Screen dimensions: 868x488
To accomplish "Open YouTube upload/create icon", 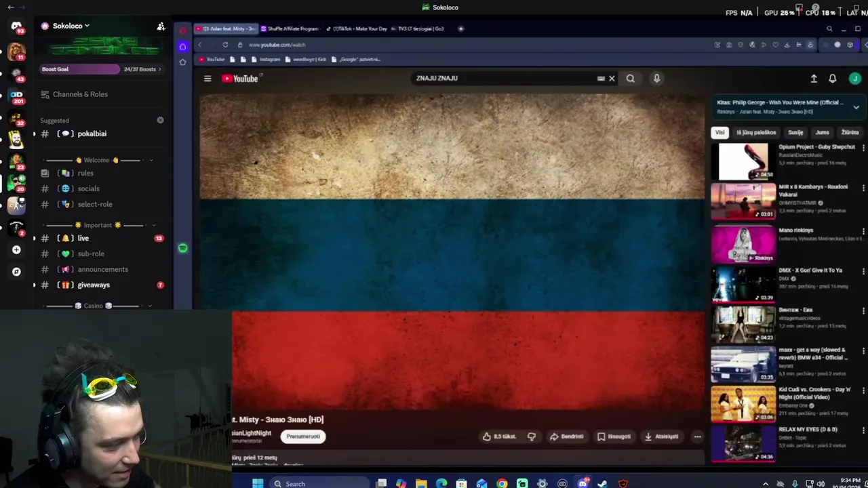I will pos(814,79).
